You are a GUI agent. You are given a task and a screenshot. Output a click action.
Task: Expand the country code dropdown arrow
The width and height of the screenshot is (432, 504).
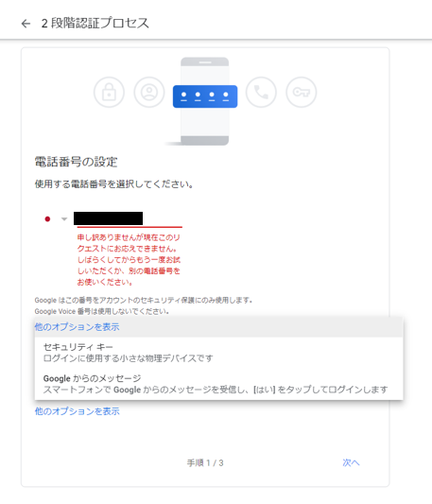(64, 219)
